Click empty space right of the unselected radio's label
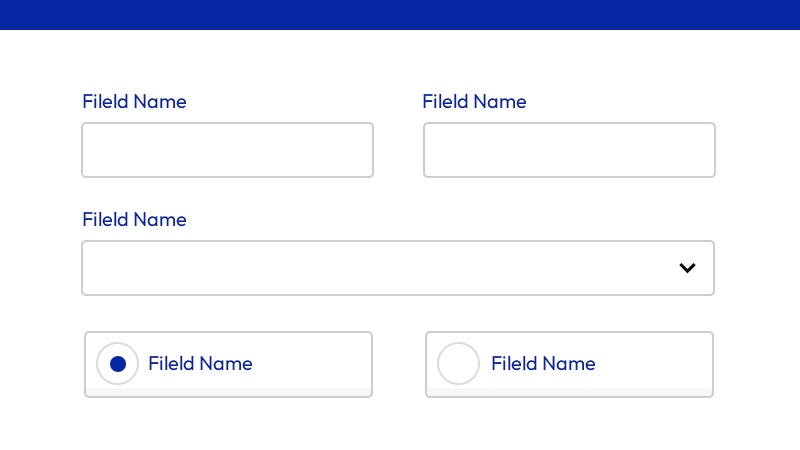800x450 pixels. 655,362
